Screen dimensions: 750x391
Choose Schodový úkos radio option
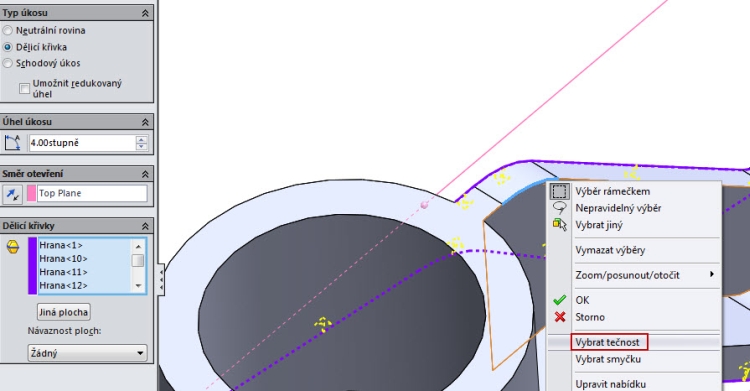8,63
